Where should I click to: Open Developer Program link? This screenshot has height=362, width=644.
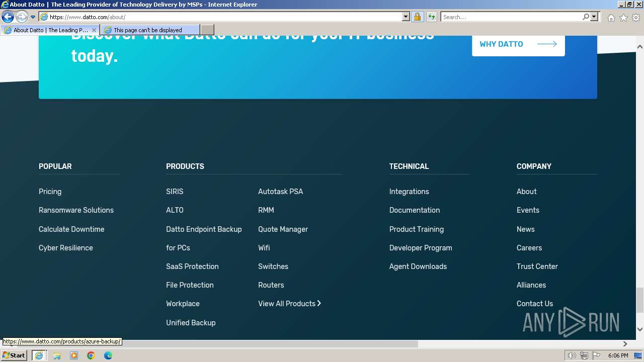[421, 248]
